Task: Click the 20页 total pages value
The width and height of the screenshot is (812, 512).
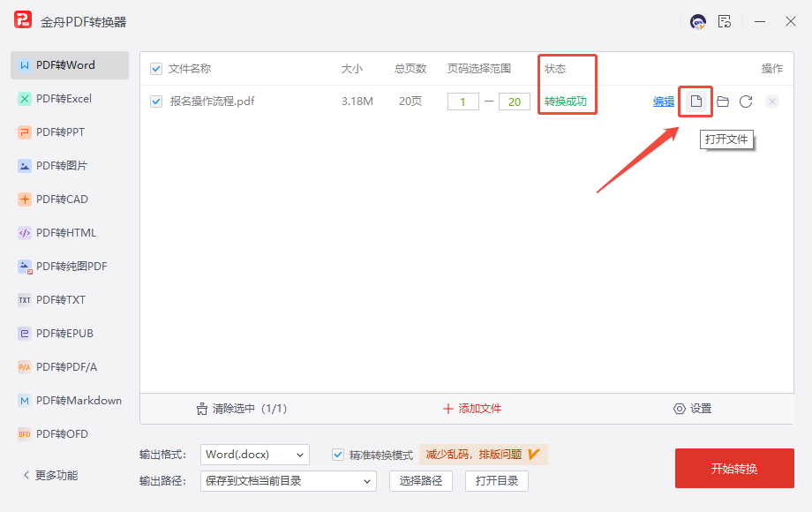Action: click(x=410, y=102)
